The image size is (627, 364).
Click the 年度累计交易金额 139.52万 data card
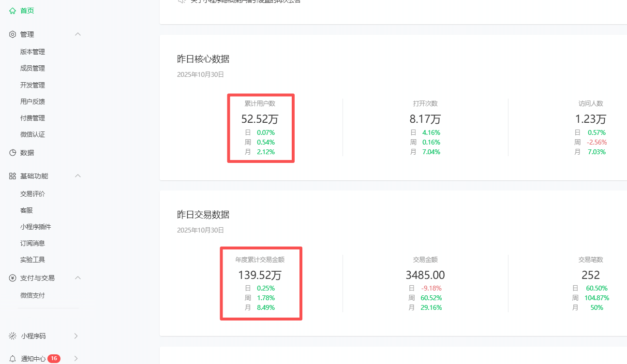coord(260,283)
